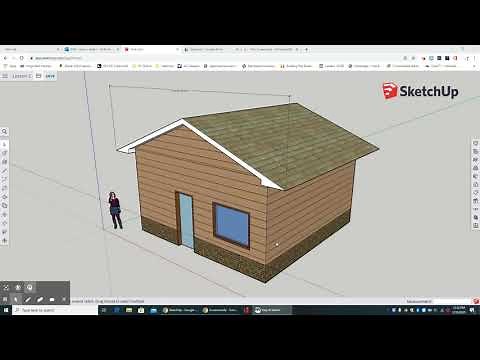
Task: Click the browser address bar
Action: [213, 58]
